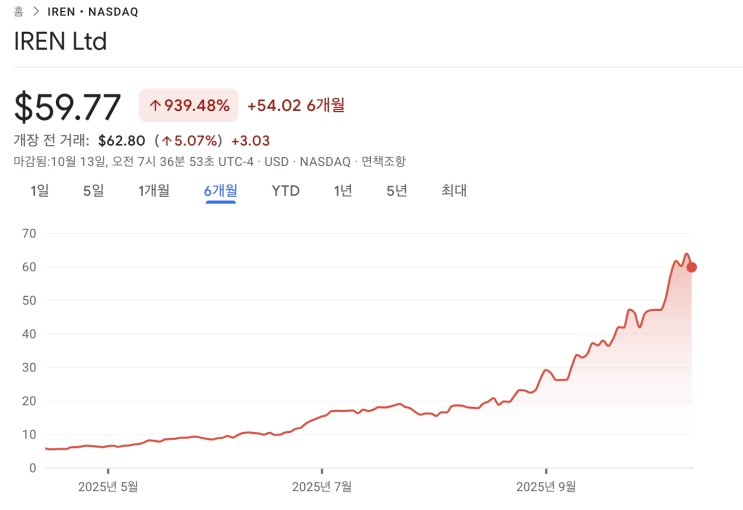The height and width of the screenshot is (510, 743).
Task: Click the +3.03 pre-market gain text
Action: pyautogui.click(x=251, y=141)
